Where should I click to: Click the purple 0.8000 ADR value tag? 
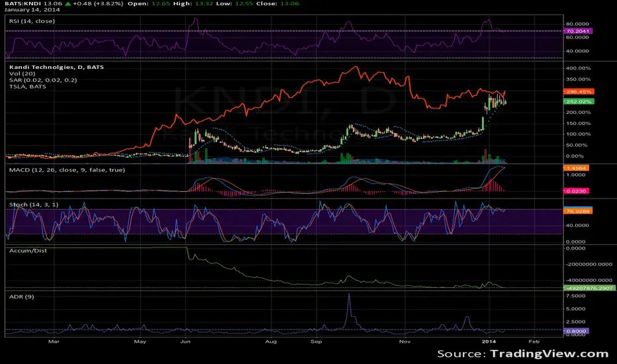(576, 331)
